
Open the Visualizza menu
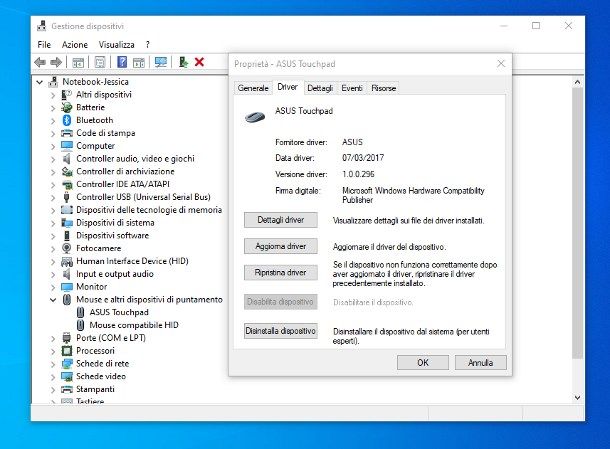(x=116, y=45)
